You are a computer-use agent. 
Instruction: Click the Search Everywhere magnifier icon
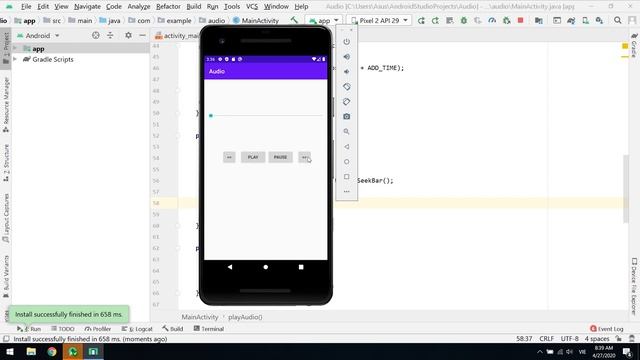click(x=618, y=20)
